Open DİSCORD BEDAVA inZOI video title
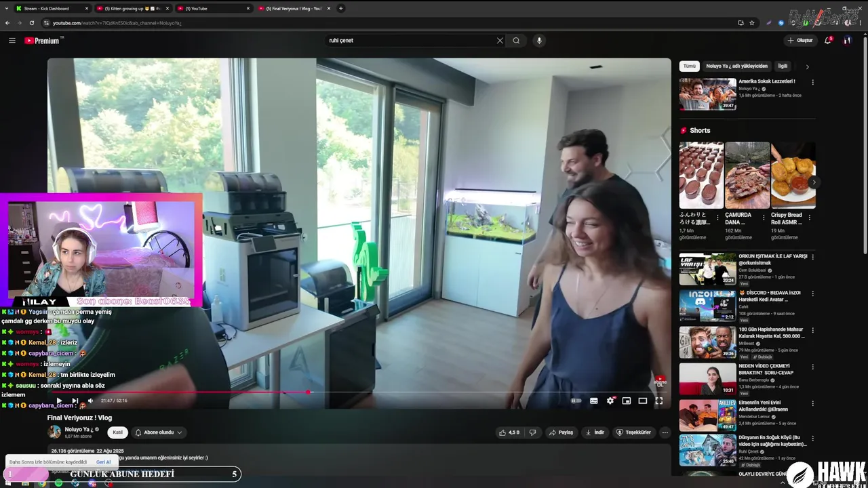868x488 pixels. [770, 296]
